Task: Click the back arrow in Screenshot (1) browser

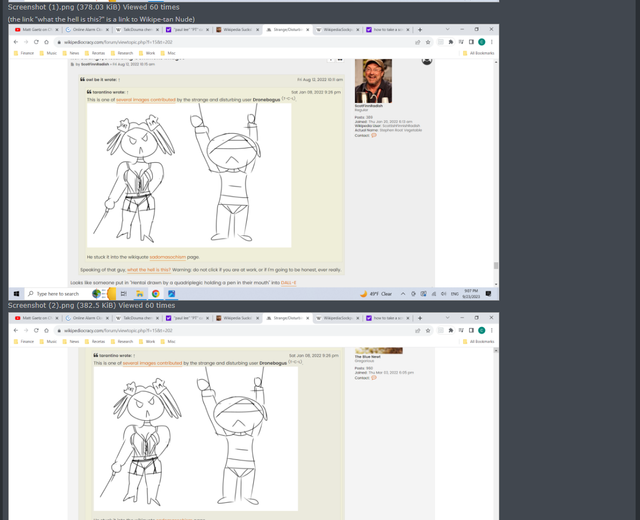Action: pyautogui.click(x=16, y=42)
